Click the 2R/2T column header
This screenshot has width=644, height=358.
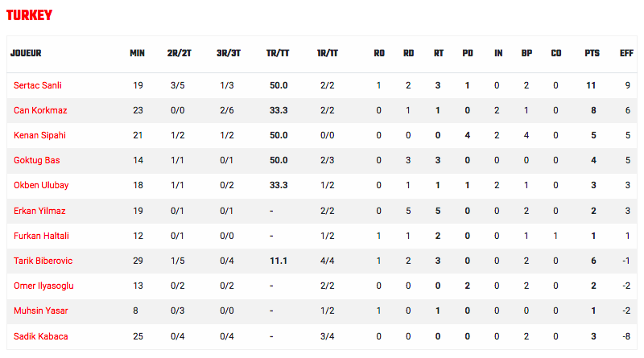point(179,53)
